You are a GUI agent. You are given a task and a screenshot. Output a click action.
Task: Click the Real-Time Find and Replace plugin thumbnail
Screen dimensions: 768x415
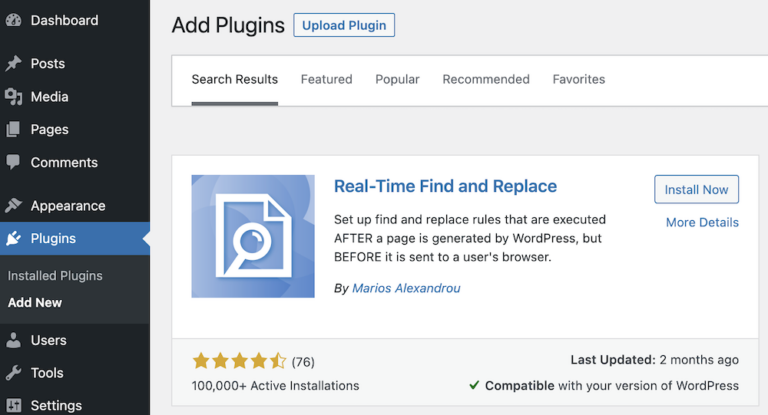[x=253, y=236]
